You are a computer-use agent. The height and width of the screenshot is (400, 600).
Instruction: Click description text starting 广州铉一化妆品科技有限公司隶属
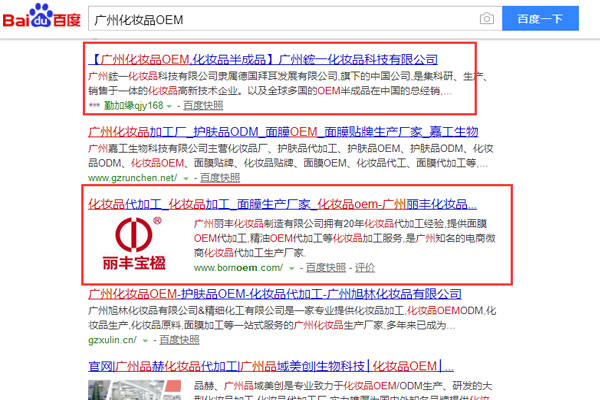[288, 83]
